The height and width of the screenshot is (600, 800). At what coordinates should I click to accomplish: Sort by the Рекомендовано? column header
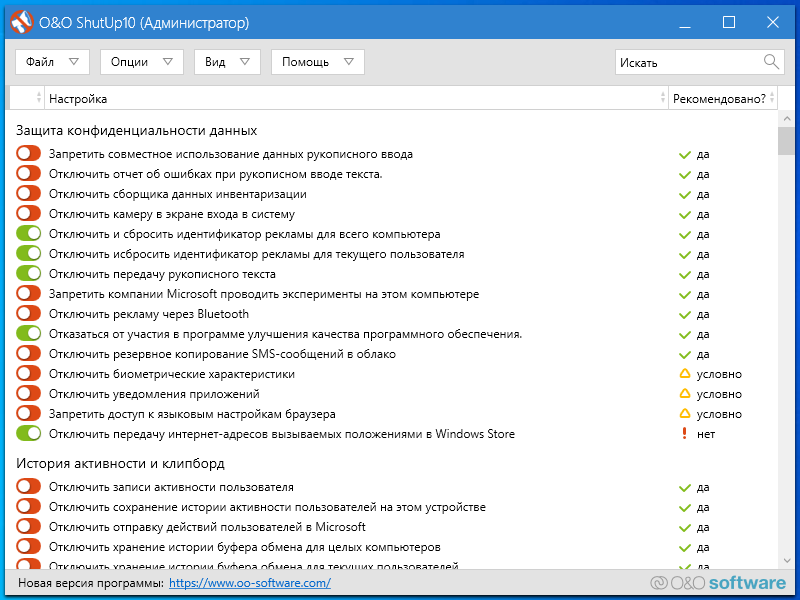click(723, 98)
